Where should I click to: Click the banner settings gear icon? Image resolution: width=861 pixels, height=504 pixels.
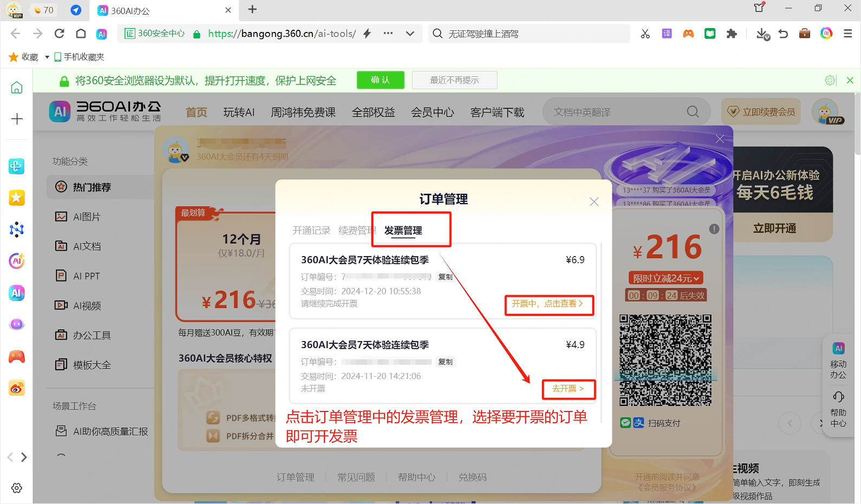(x=830, y=80)
